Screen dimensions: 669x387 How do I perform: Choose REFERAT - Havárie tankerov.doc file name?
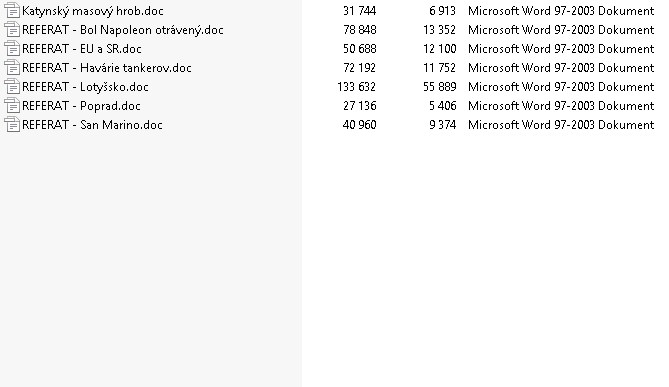tap(107, 68)
